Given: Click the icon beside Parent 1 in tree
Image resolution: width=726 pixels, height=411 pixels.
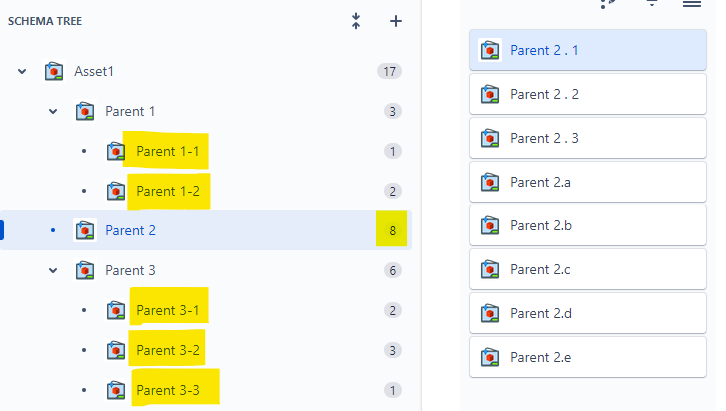Looking at the screenshot, I should click(85, 112).
